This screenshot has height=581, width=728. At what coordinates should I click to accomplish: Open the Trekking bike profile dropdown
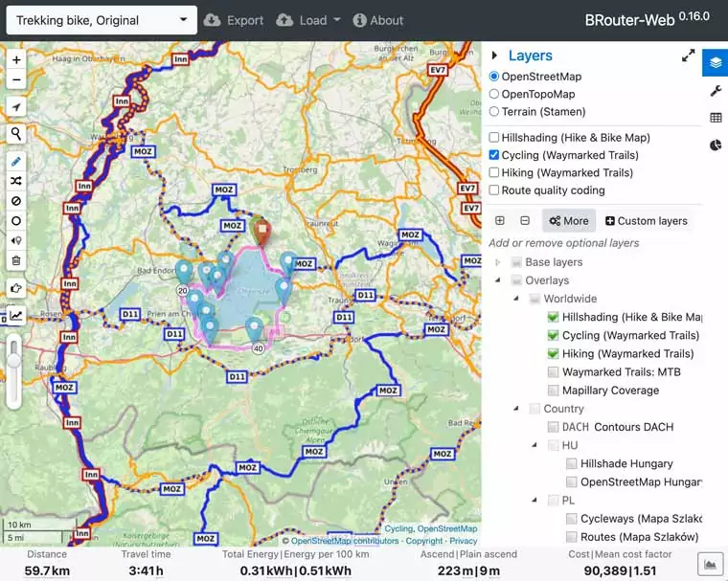coord(102,20)
